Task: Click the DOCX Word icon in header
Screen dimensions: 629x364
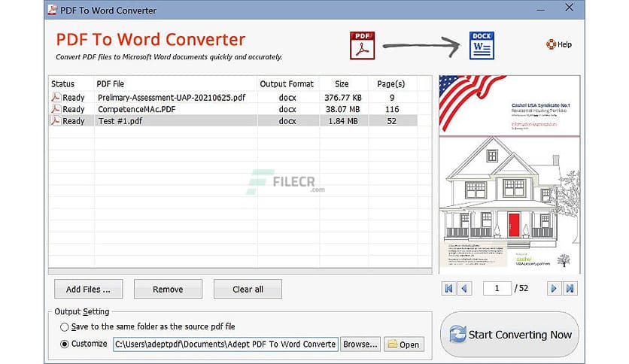Action: point(482,46)
